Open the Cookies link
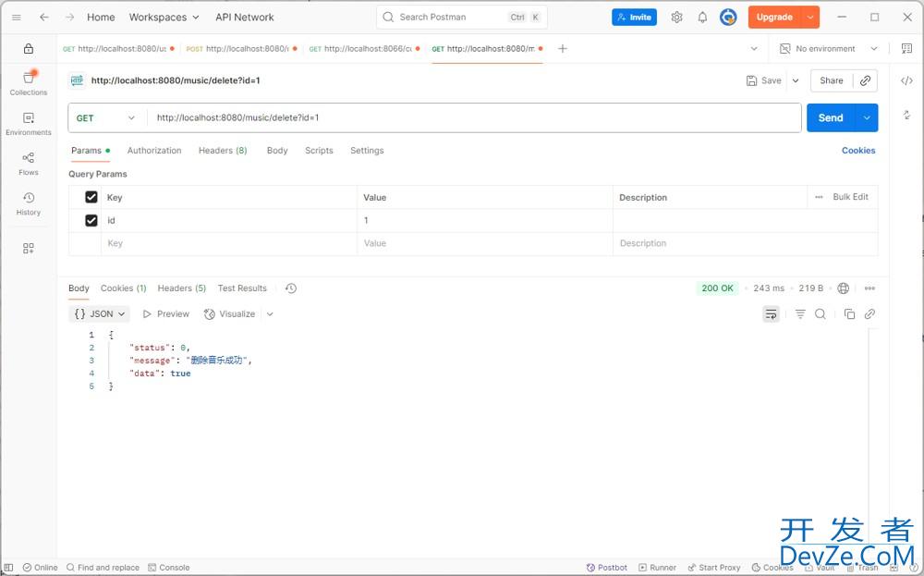 858,151
